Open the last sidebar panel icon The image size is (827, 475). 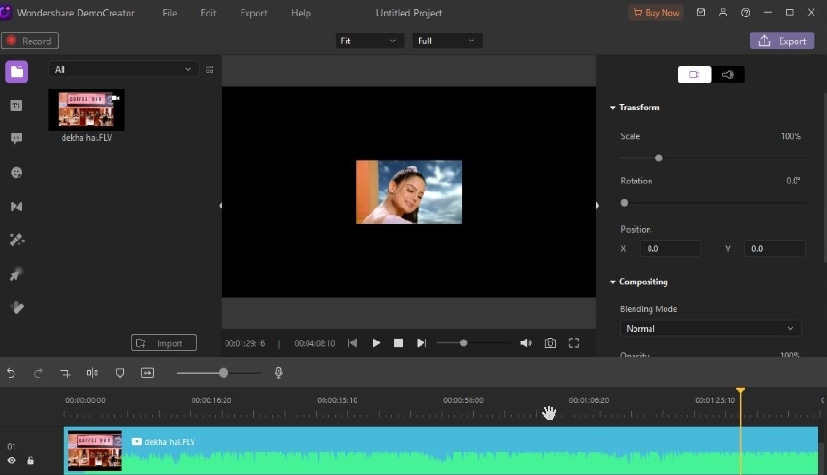16,307
